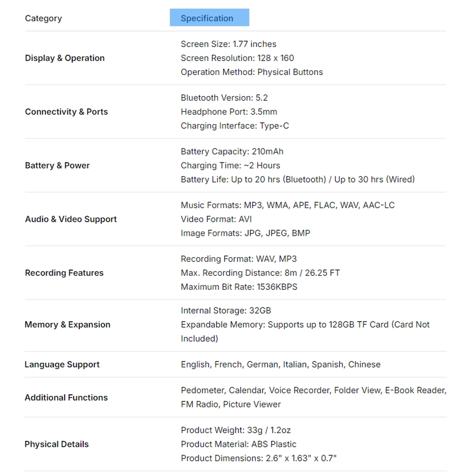476x476 pixels.
Task: Click the Recording Features row label
Action: click(x=64, y=273)
